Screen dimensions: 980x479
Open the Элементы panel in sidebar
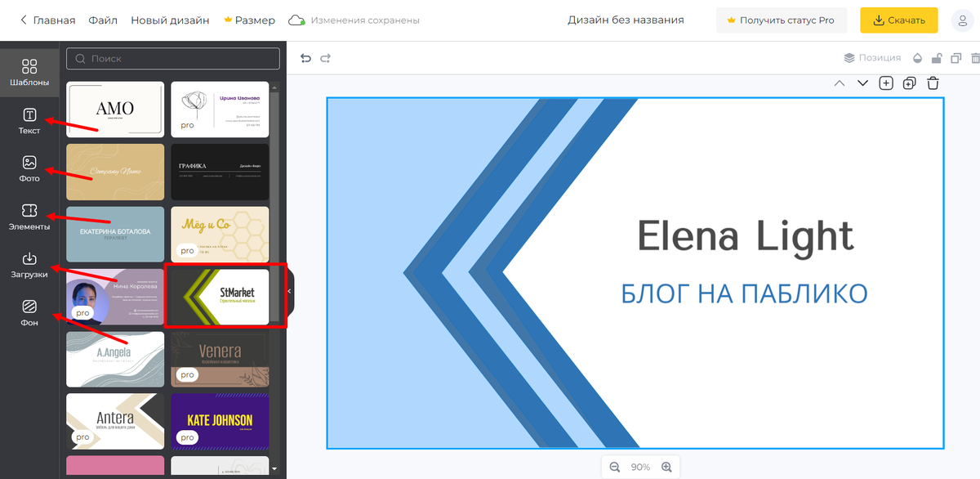[x=29, y=217]
